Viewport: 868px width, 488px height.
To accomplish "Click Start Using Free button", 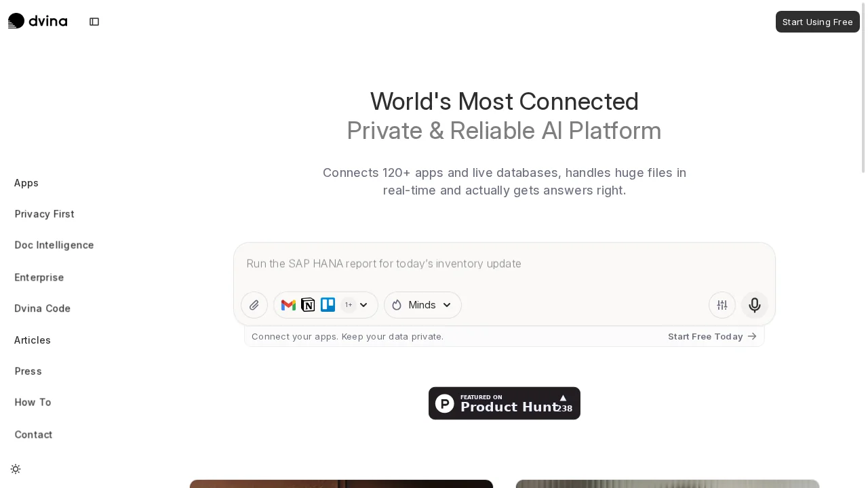I will pos(817,22).
